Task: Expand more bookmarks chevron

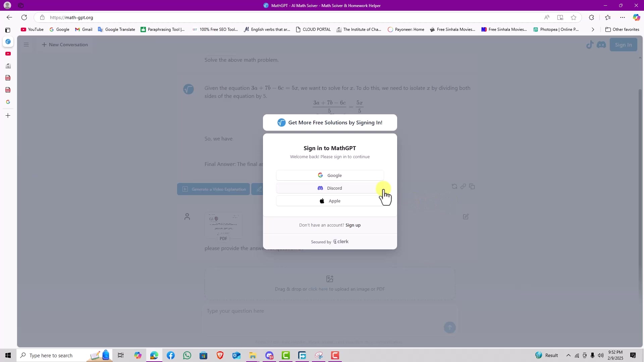Action: coord(593,29)
